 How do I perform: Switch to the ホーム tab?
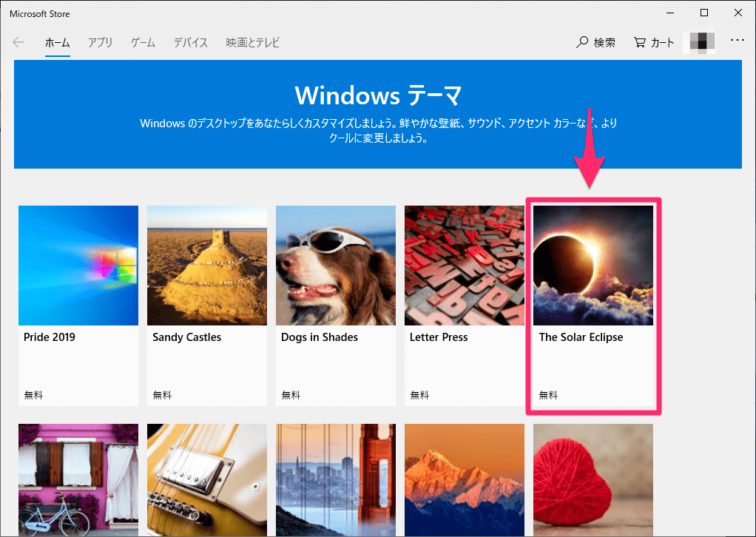58,42
